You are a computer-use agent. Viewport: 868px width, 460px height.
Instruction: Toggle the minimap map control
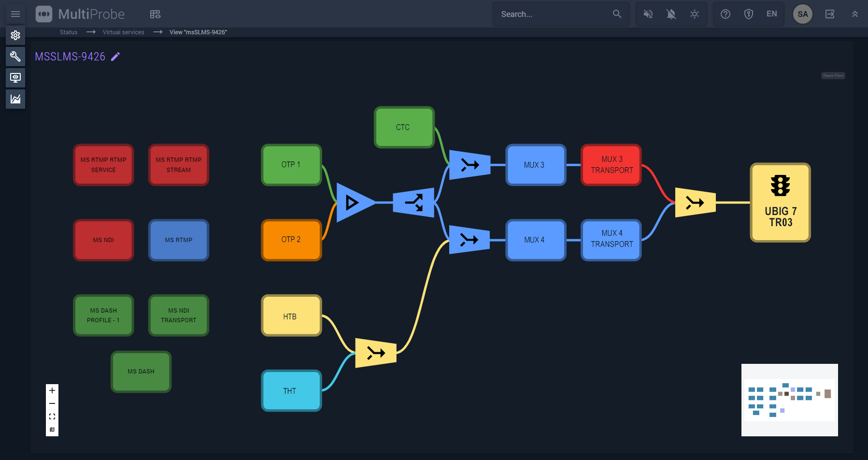coord(52,430)
